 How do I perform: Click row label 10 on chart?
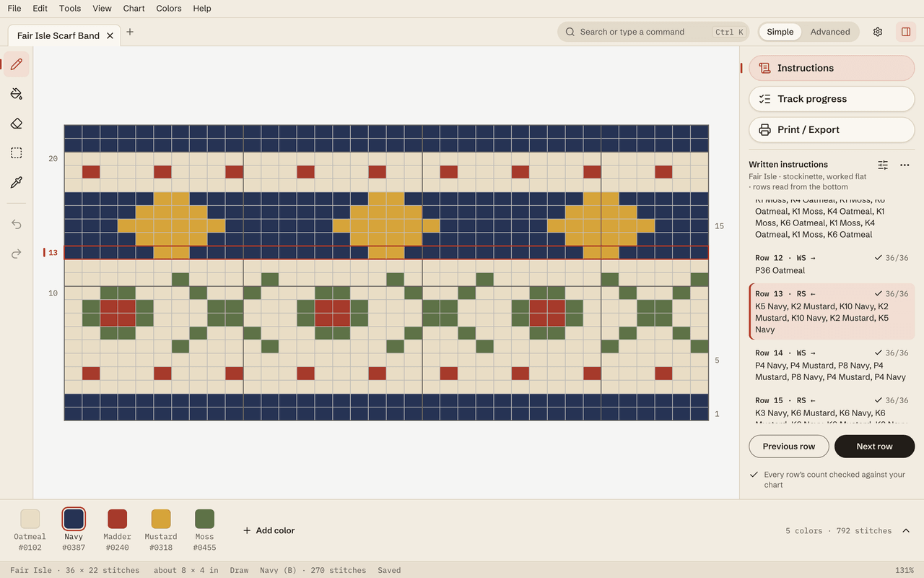pos(53,293)
